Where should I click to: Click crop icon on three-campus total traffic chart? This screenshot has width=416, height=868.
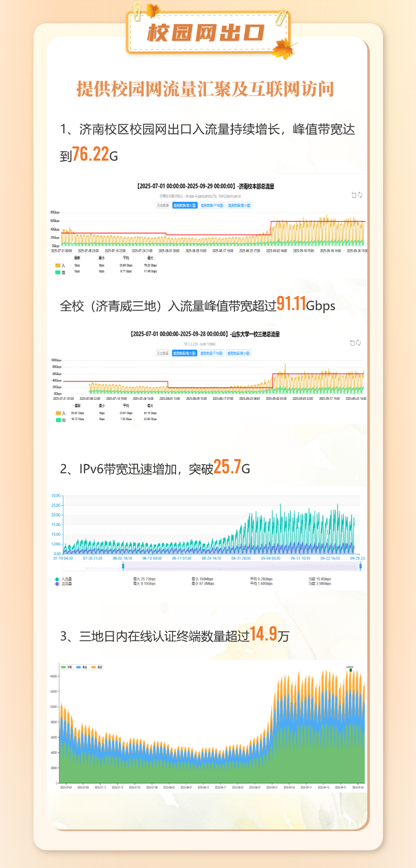point(352,343)
